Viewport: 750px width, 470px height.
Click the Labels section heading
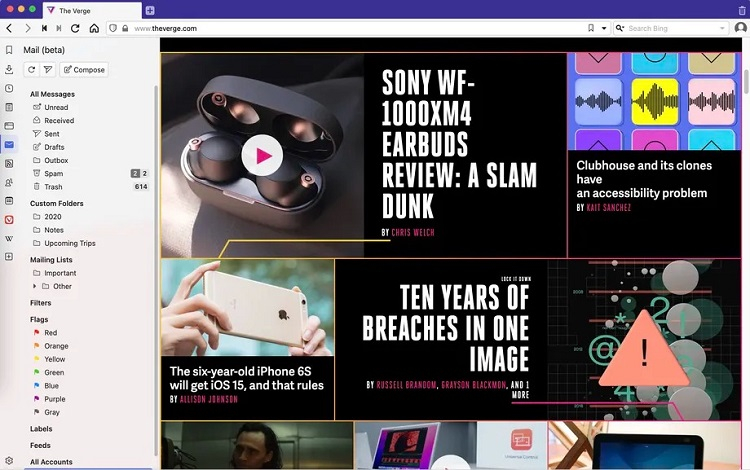[x=41, y=428]
